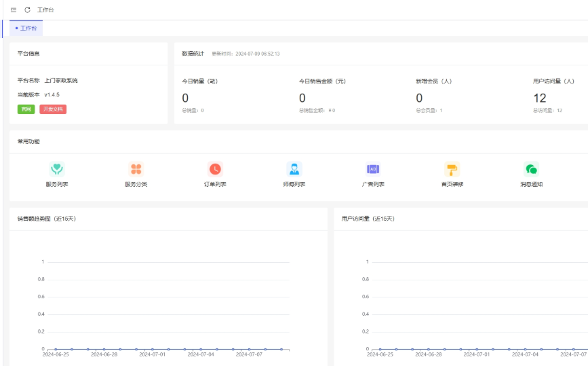Open 消息通知 via the green WeChat icon
Image resolution: width=588 pixels, height=366 pixels.
531,169
